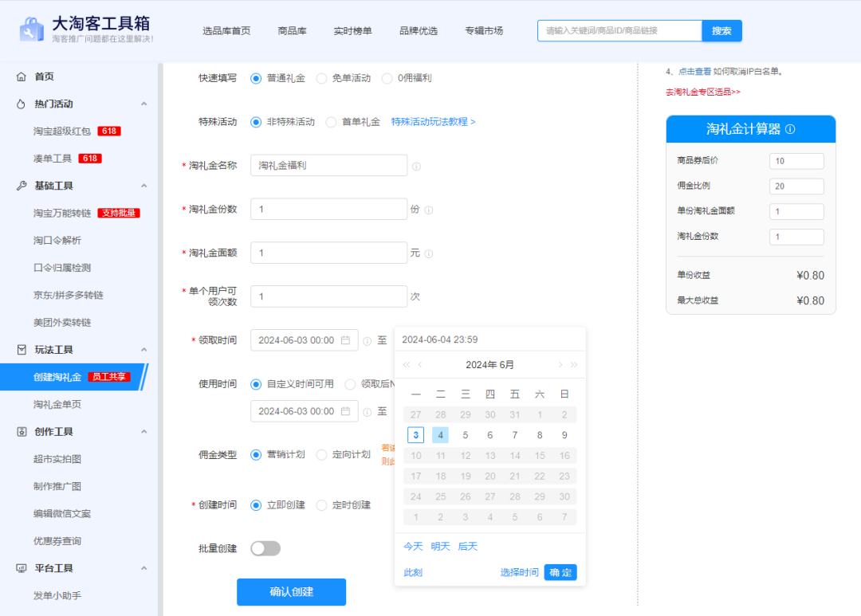Screen dimensions: 861x616
Task: Go to previous year in date picker
Action: [x=407, y=364]
